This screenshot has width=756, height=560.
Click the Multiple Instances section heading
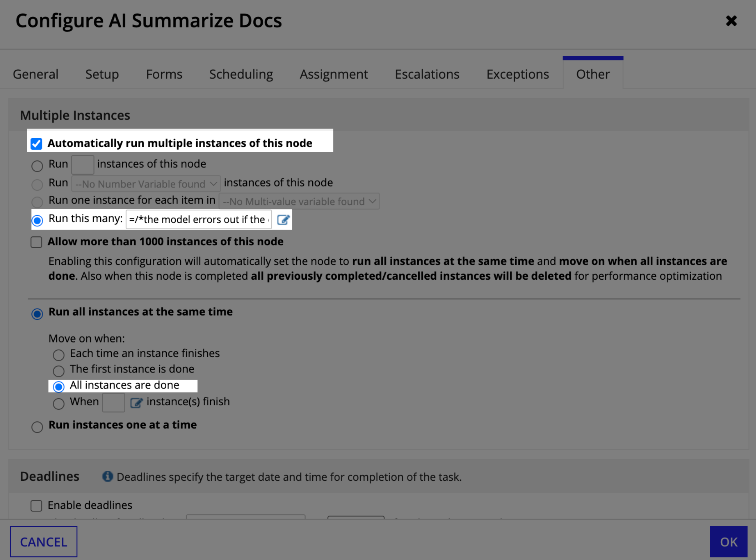[x=75, y=115]
